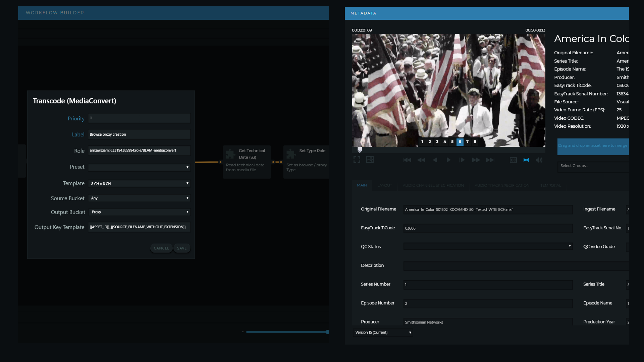Click Cancel in the Transcode dialog

[161, 248]
